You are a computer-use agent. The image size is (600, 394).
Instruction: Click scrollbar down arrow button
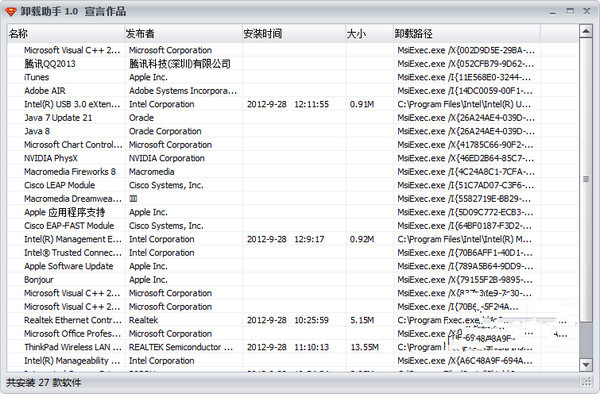pyautogui.click(x=585, y=365)
